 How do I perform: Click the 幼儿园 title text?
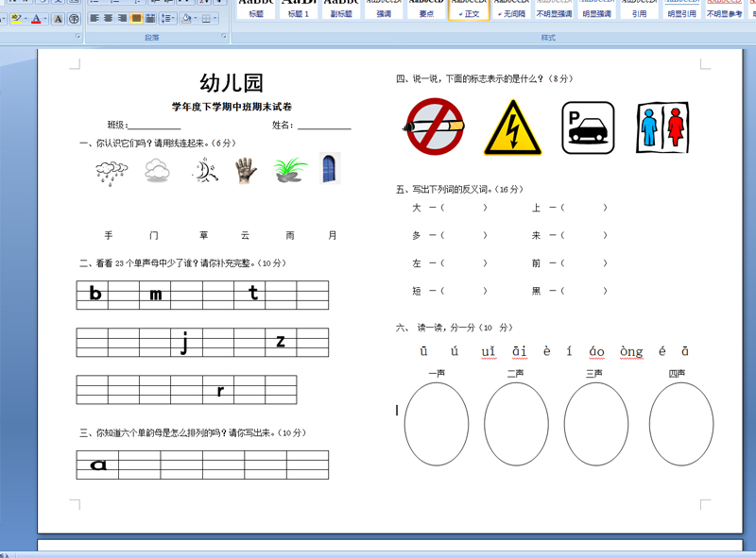232,83
